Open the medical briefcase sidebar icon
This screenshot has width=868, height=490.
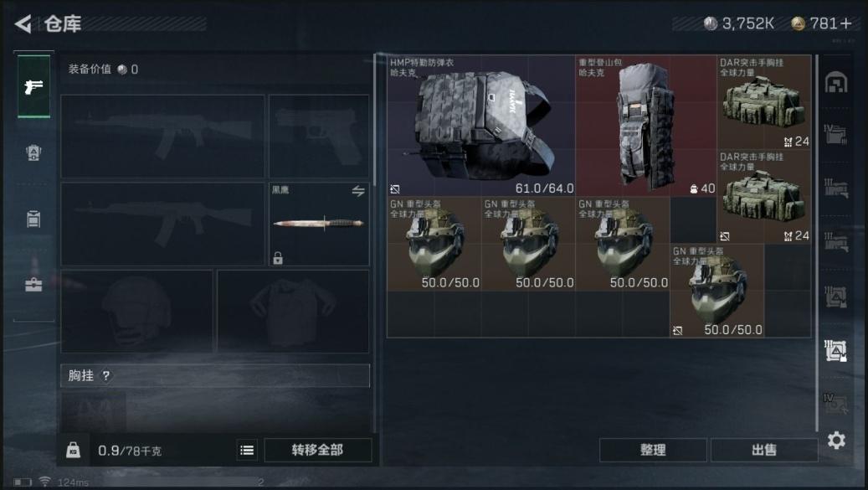coord(33,285)
